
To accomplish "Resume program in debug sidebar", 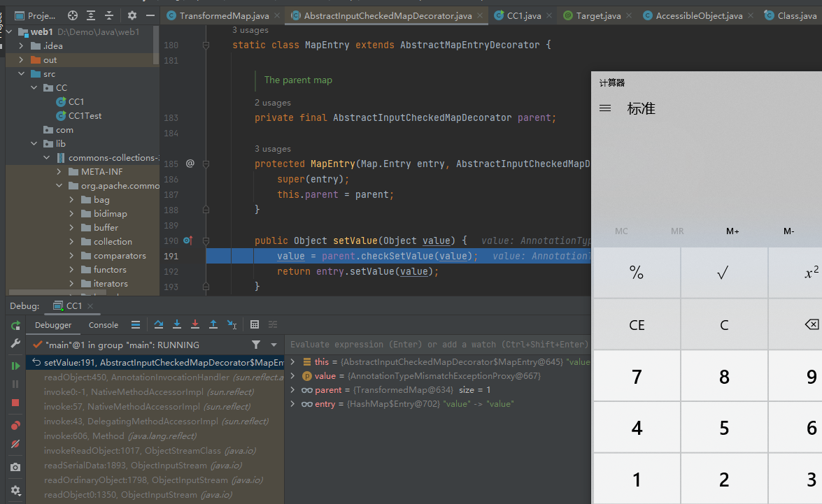I will [15, 366].
